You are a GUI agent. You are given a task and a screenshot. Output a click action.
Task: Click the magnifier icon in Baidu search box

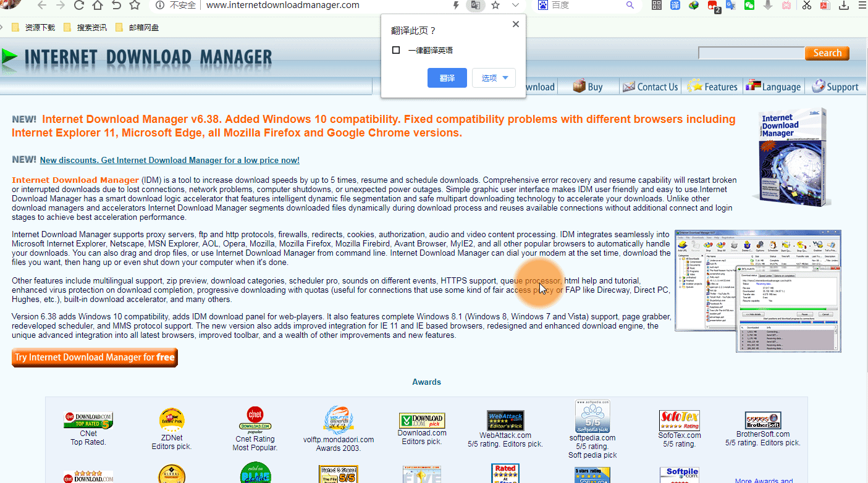[x=630, y=5]
